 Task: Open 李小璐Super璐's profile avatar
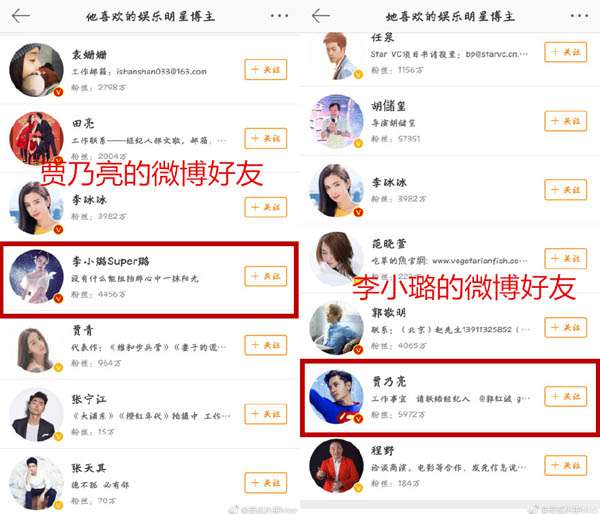tap(36, 276)
